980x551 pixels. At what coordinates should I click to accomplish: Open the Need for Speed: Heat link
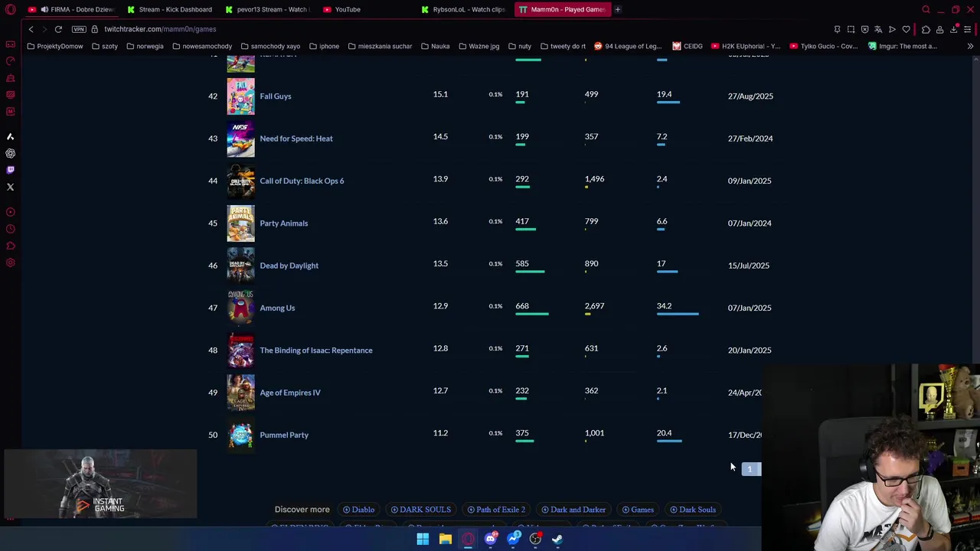point(296,139)
